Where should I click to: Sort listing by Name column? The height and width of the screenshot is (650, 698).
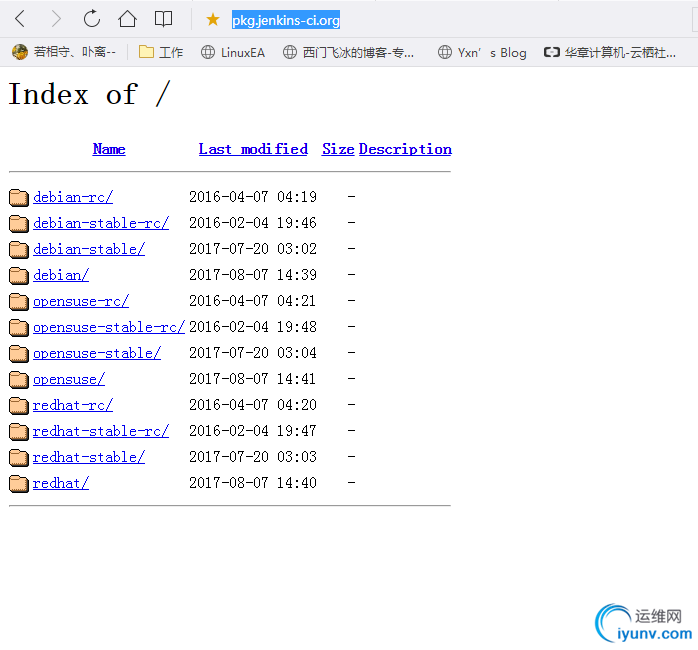click(x=109, y=149)
